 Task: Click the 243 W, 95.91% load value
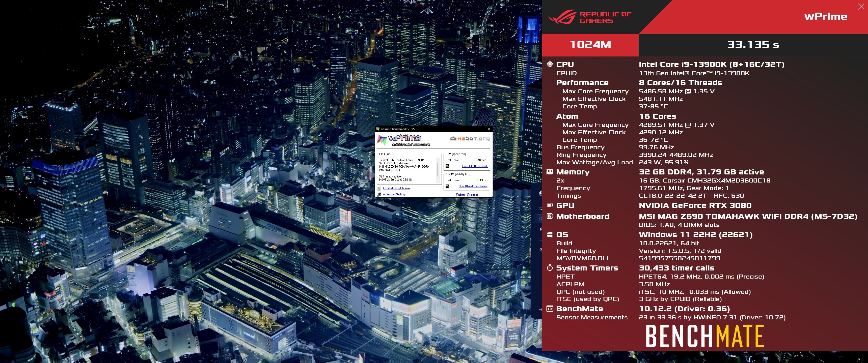click(x=664, y=162)
